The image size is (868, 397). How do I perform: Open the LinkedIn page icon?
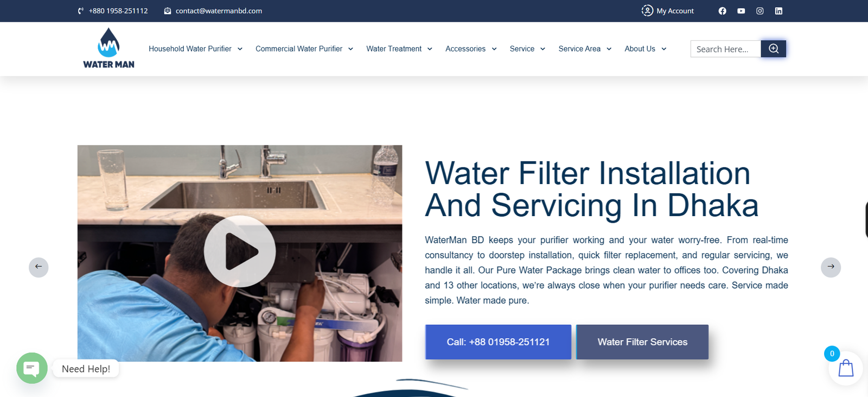click(x=778, y=11)
